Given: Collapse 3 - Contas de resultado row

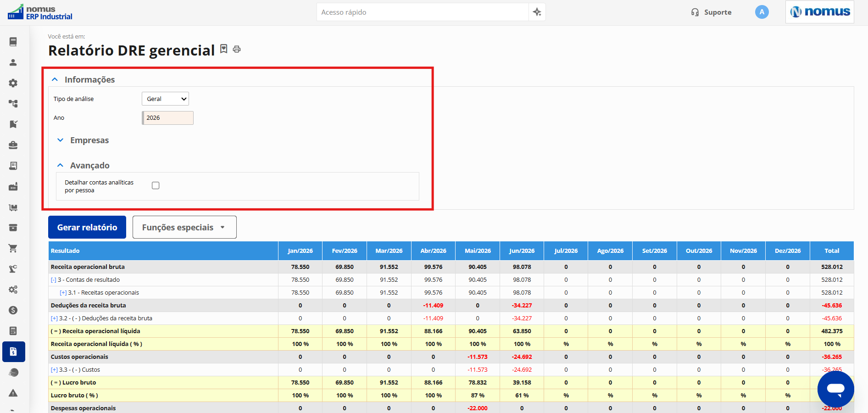Looking at the screenshot, I should click(x=53, y=280).
